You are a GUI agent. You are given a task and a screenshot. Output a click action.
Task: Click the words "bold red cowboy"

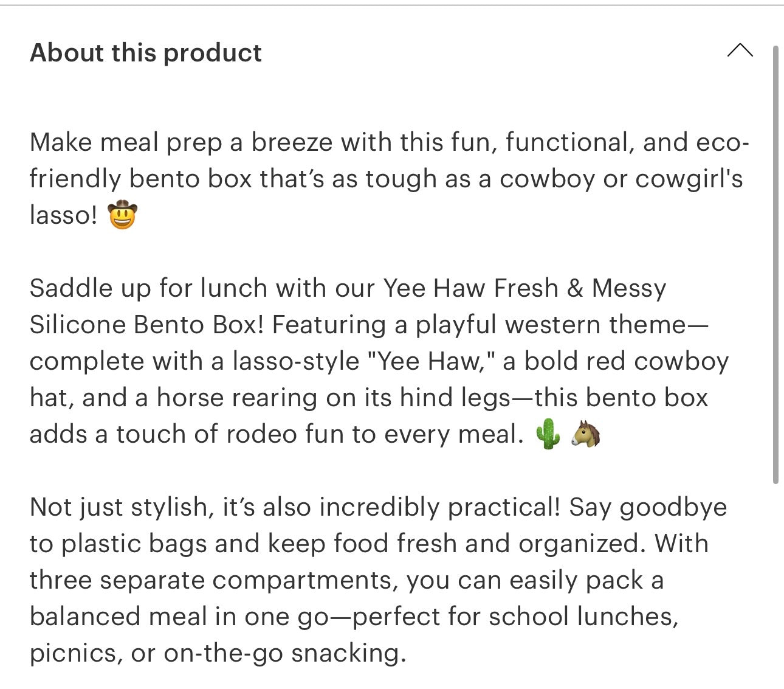click(626, 361)
